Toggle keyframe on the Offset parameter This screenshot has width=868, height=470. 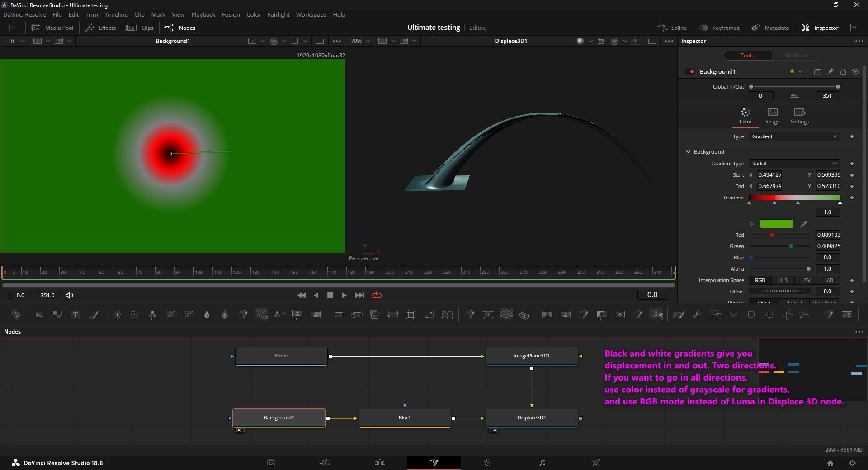pyautogui.click(x=852, y=291)
